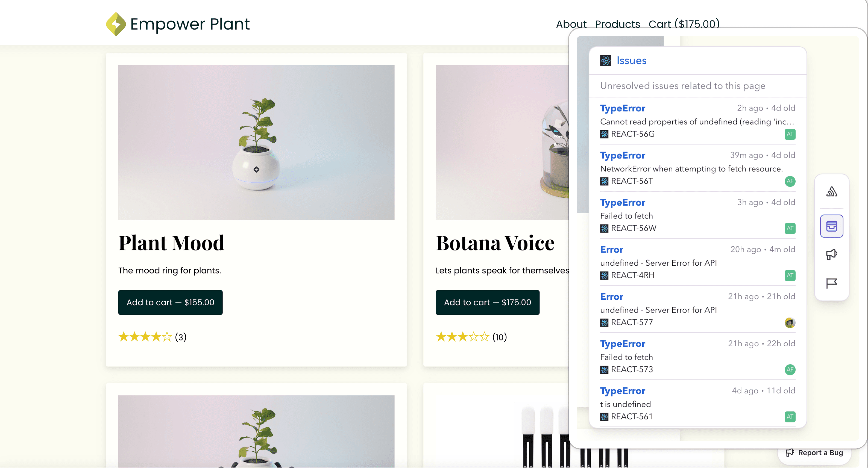This screenshot has height=468, width=868.
Task: Add Plant Mood to cart for $155.00
Action: 170,302
